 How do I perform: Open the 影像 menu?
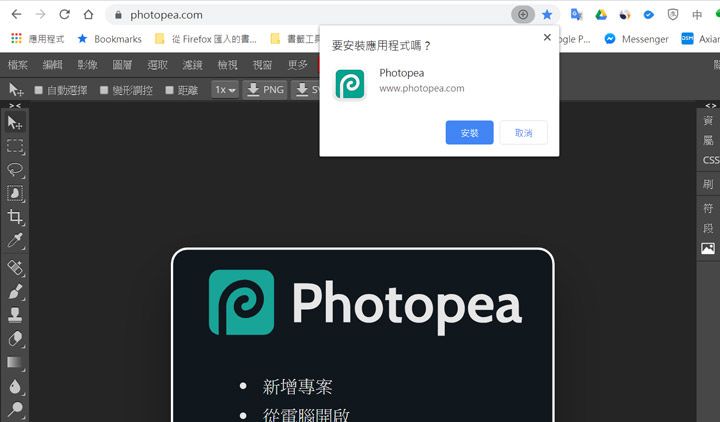tap(87, 65)
